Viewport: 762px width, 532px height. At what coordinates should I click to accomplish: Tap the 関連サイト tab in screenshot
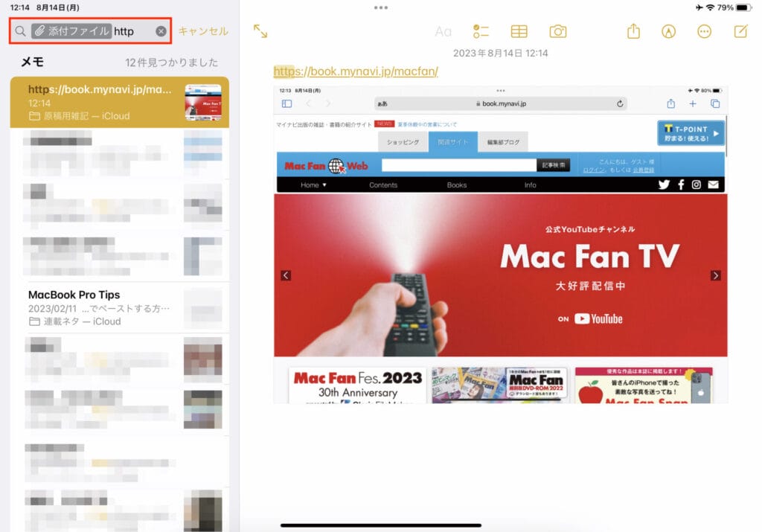453,142
